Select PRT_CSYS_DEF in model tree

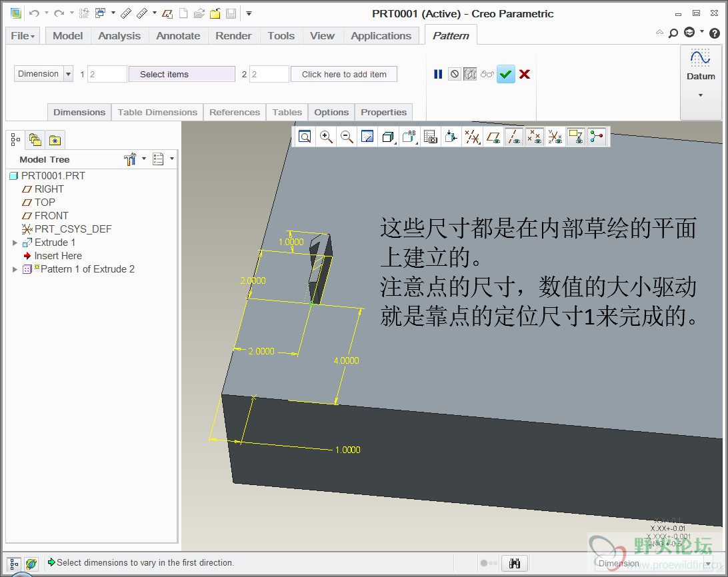(x=67, y=229)
